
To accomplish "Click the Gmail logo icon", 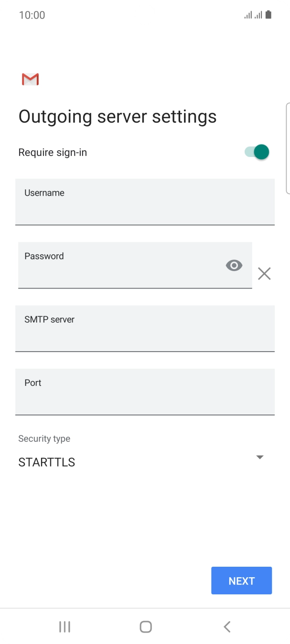I will click(30, 79).
